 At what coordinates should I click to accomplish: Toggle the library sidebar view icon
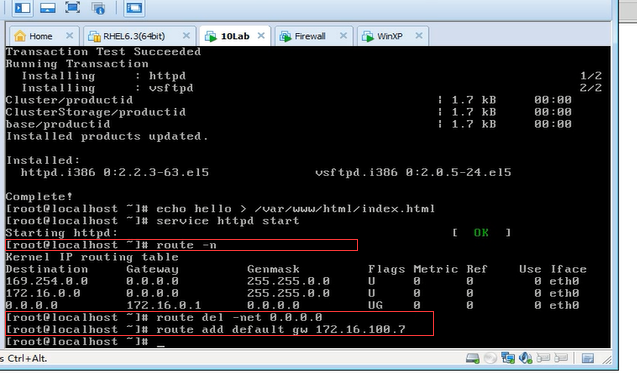click(x=22, y=7)
